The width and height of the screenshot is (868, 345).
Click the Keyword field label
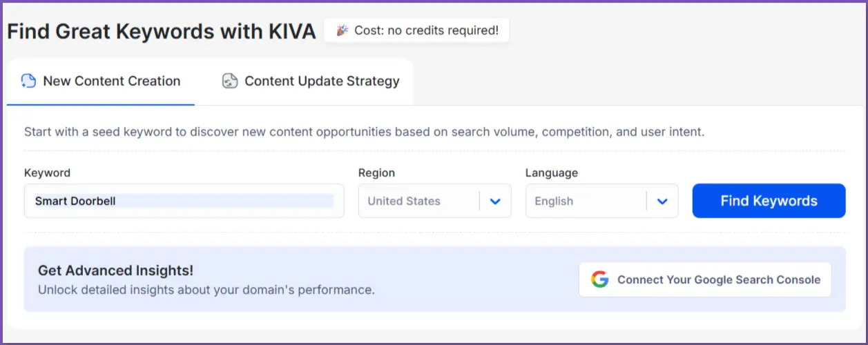[x=47, y=172]
